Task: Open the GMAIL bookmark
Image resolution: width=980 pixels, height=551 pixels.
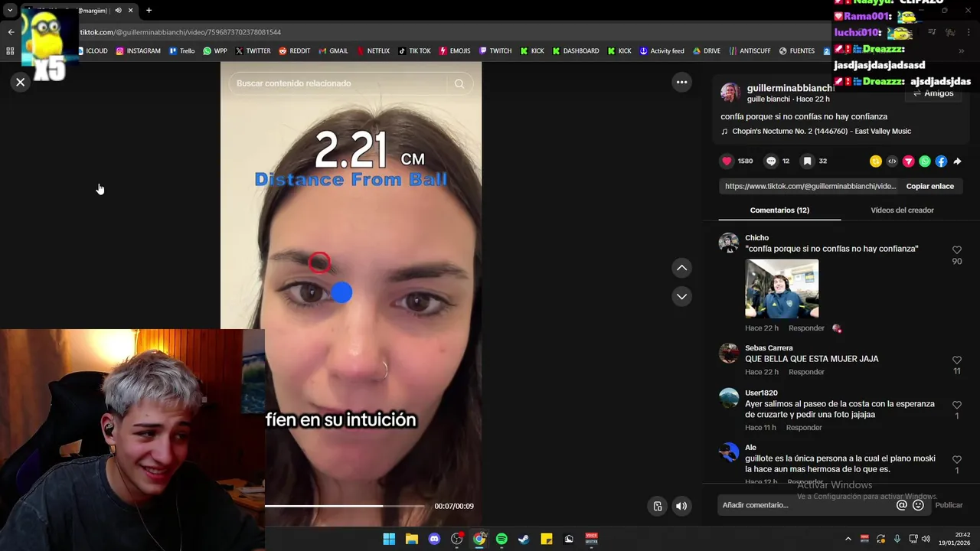Action: point(333,51)
